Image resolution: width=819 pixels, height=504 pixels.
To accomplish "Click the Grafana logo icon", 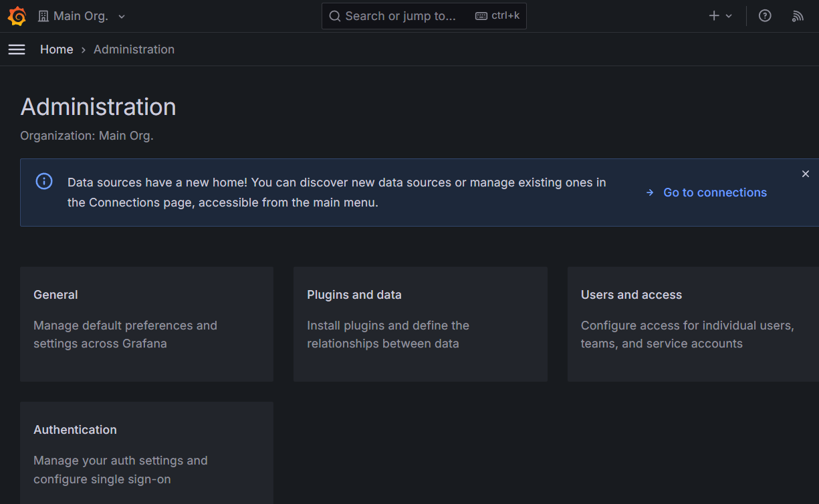I will 17,16.
